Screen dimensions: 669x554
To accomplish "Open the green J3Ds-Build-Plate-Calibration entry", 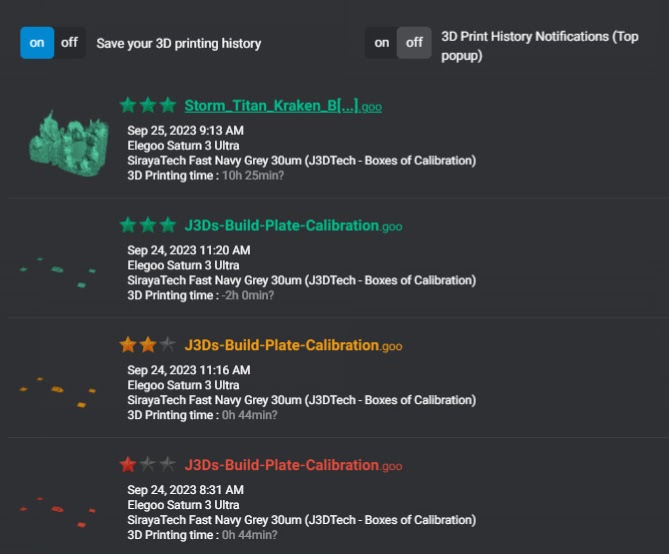I will tap(282, 226).
